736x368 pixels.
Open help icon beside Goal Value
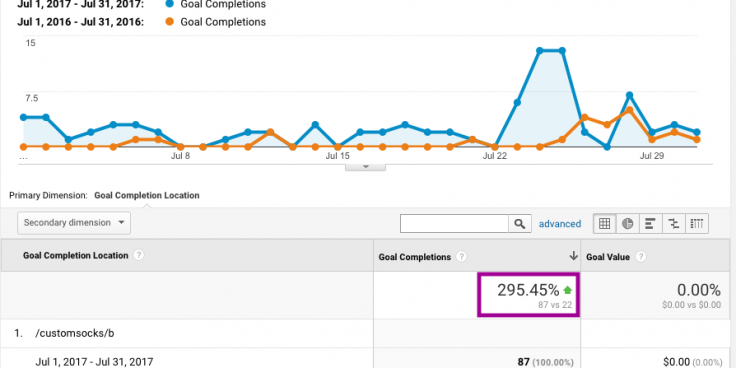641,257
